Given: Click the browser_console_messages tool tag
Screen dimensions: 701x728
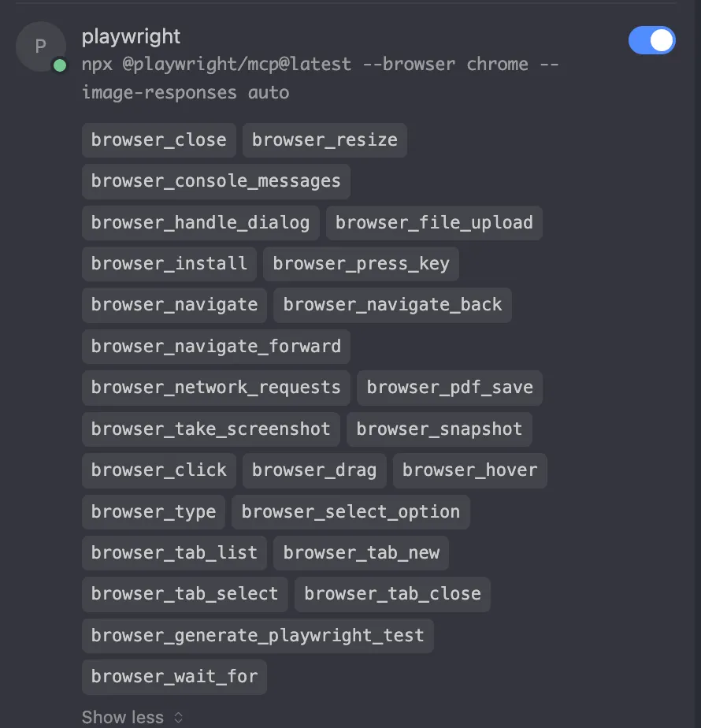Looking at the screenshot, I should (x=216, y=181).
